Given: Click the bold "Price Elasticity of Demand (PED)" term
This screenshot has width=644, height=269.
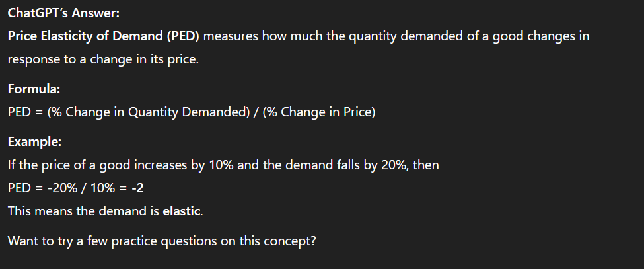Looking at the screenshot, I should [x=104, y=36].
